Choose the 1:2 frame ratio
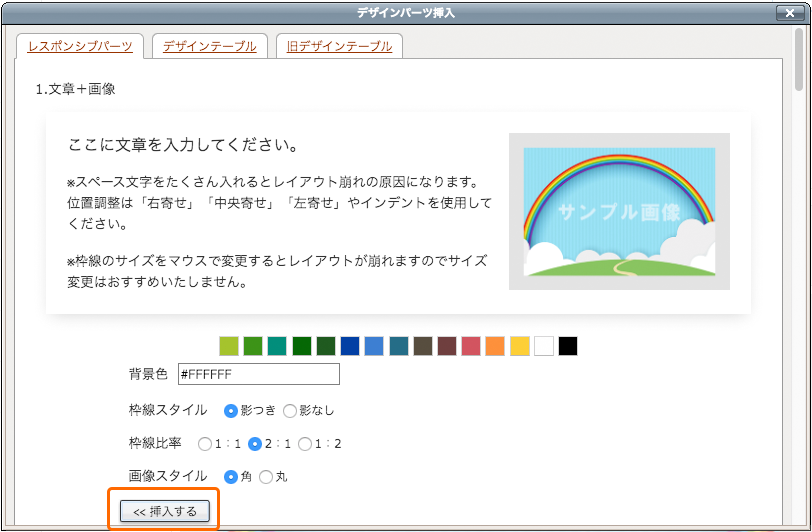This screenshot has width=812, height=532. [305, 444]
